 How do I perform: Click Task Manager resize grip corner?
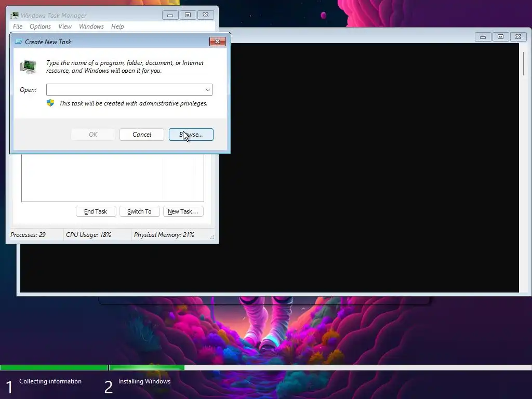point(212,237)
